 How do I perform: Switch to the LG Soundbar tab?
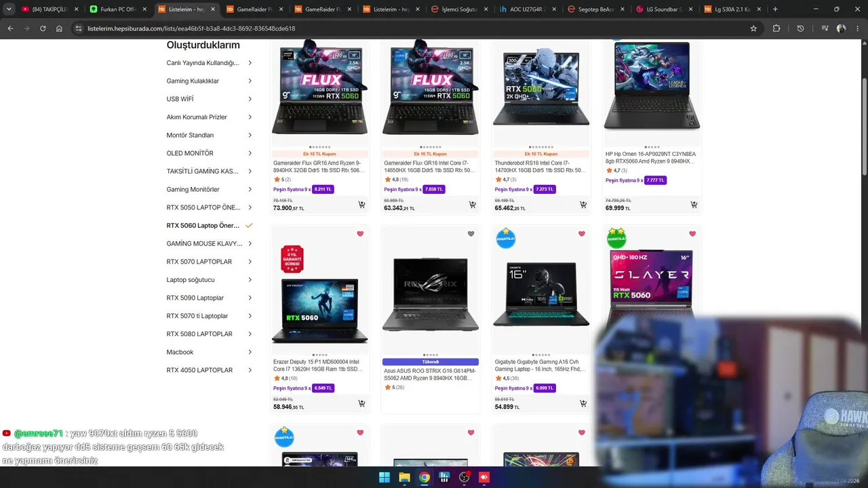pos(665,9)
